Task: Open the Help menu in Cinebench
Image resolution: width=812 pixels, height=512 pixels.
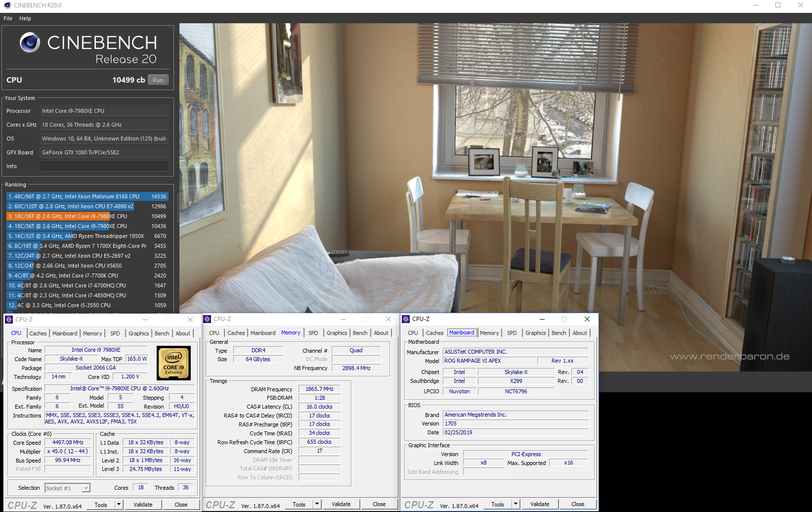Action: [25, 18]
